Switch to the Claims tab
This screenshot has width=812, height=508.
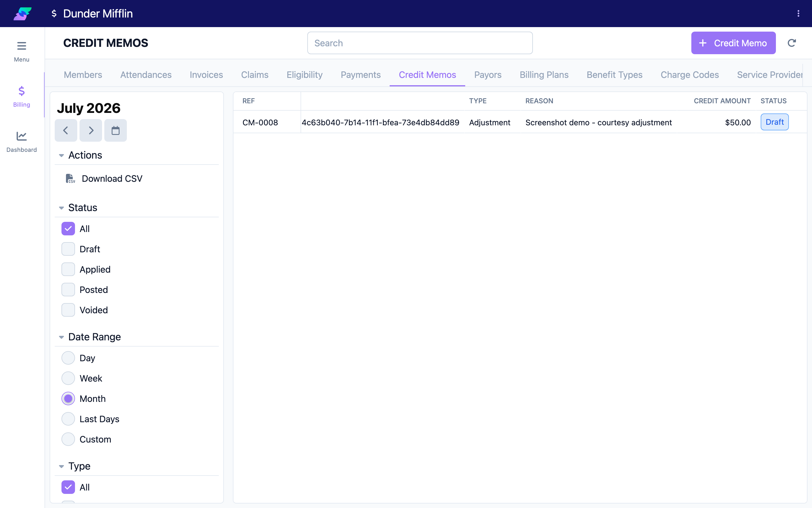pyautogui.click(x=255, y=75)
